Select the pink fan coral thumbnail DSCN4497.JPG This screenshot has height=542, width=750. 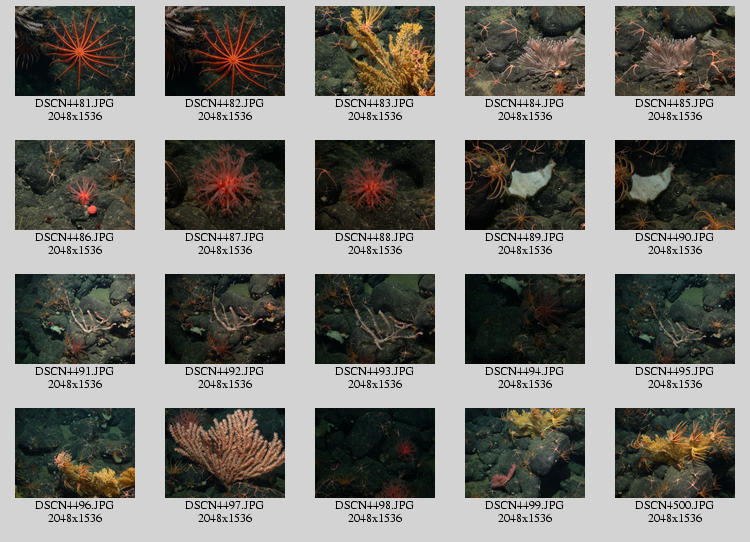coord(225,453)
